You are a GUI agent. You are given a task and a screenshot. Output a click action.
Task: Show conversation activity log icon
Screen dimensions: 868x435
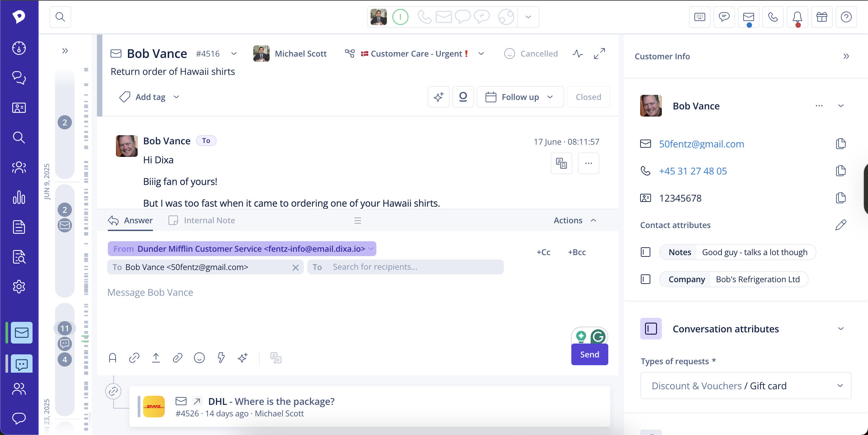[577, 54]
